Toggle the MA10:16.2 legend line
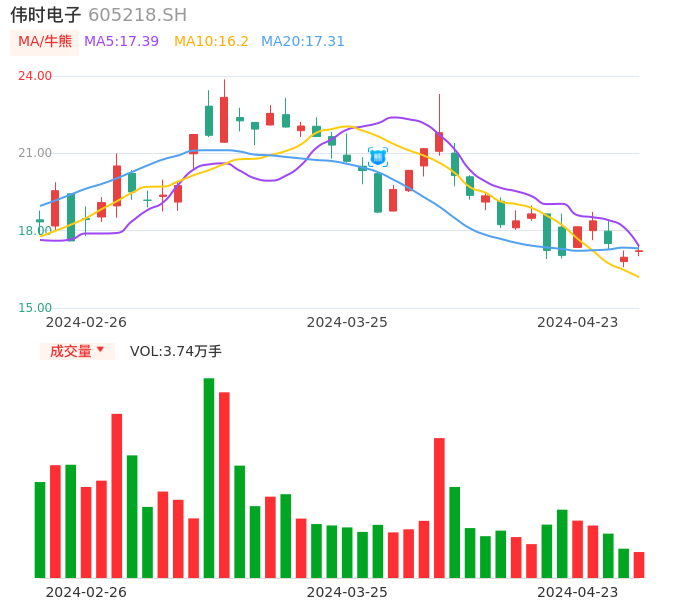Viewport: 686px width, 606px height. pyautogui.click(x=211, y=42)
